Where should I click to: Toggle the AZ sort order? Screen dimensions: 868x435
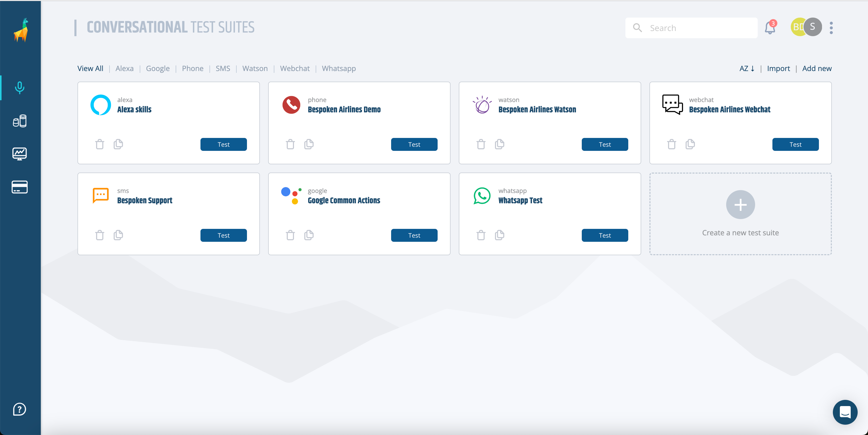point(747,68)
